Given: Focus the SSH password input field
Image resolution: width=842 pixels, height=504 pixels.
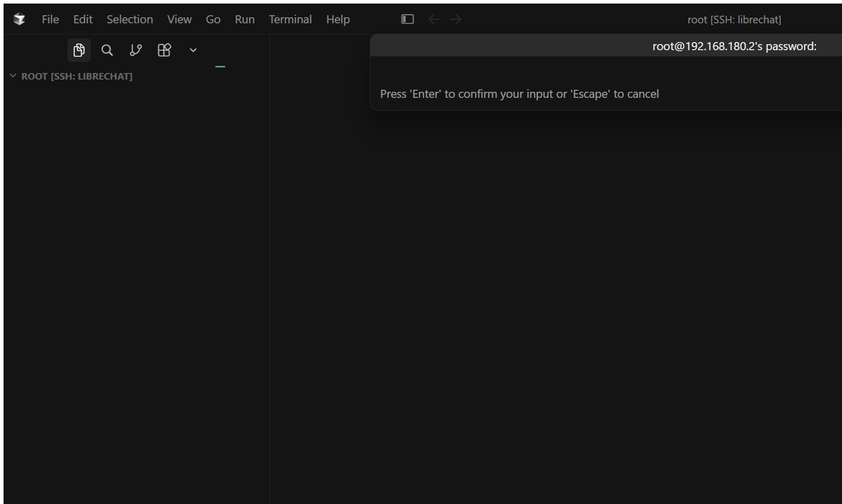Looking at the screenshot, I should (x=606, y=70).
